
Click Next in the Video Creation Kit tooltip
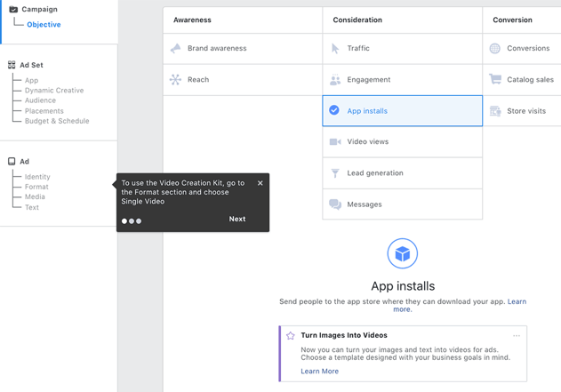[x=237, y=219]
